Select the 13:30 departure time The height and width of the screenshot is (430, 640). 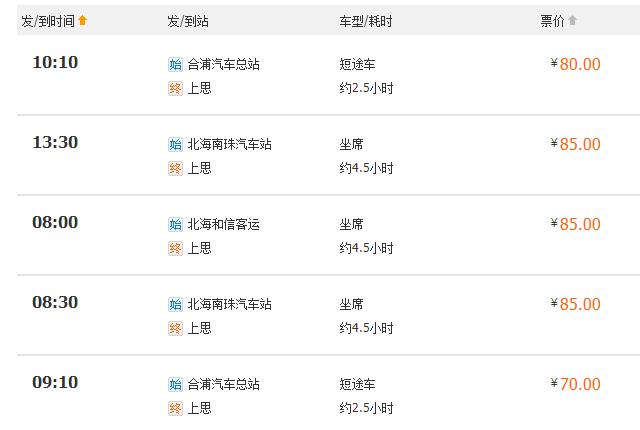point(55,142)
